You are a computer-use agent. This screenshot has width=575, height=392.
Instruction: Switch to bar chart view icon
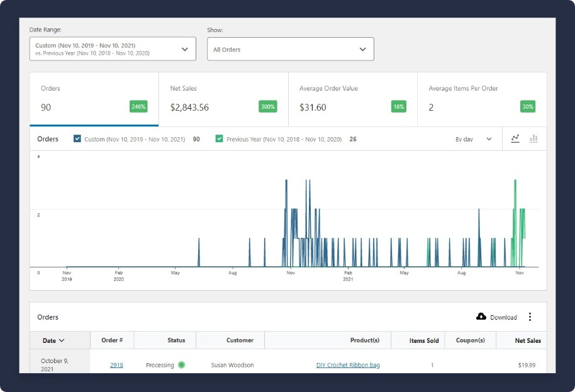click(x=533, y=139)
